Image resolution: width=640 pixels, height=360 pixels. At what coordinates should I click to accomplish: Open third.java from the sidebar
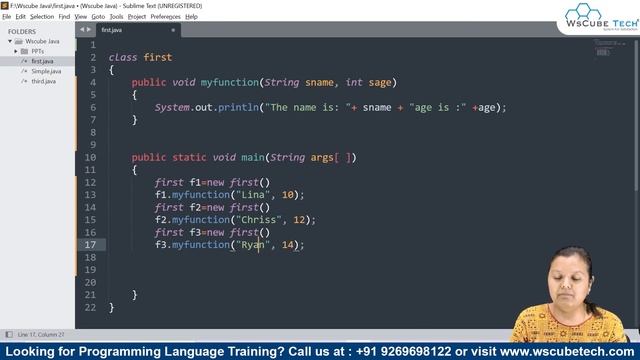[x=44, y=81]
